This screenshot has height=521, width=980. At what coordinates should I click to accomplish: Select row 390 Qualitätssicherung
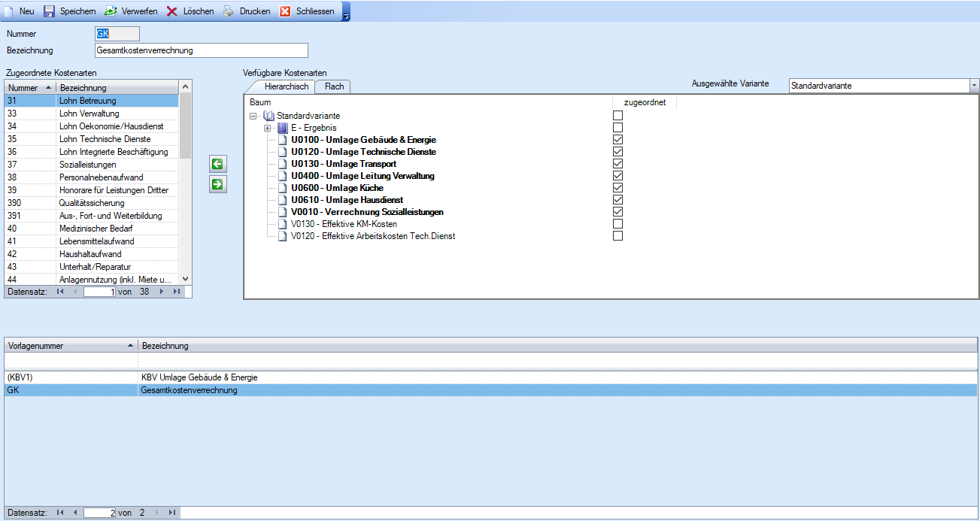coord(92,203)
